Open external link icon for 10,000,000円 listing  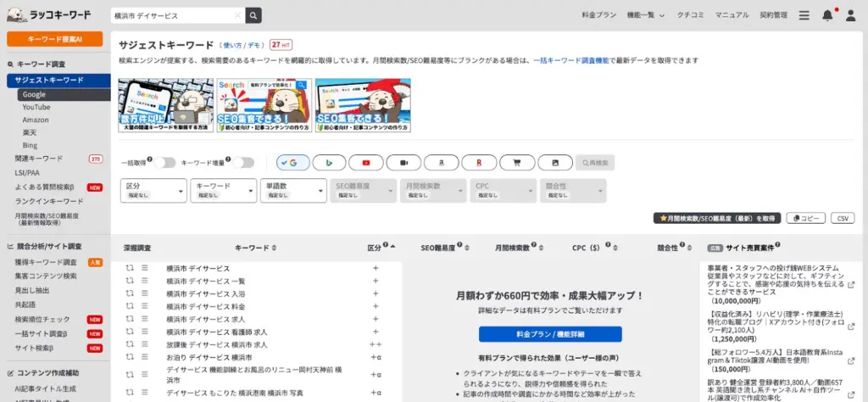(x=851, y=285)
